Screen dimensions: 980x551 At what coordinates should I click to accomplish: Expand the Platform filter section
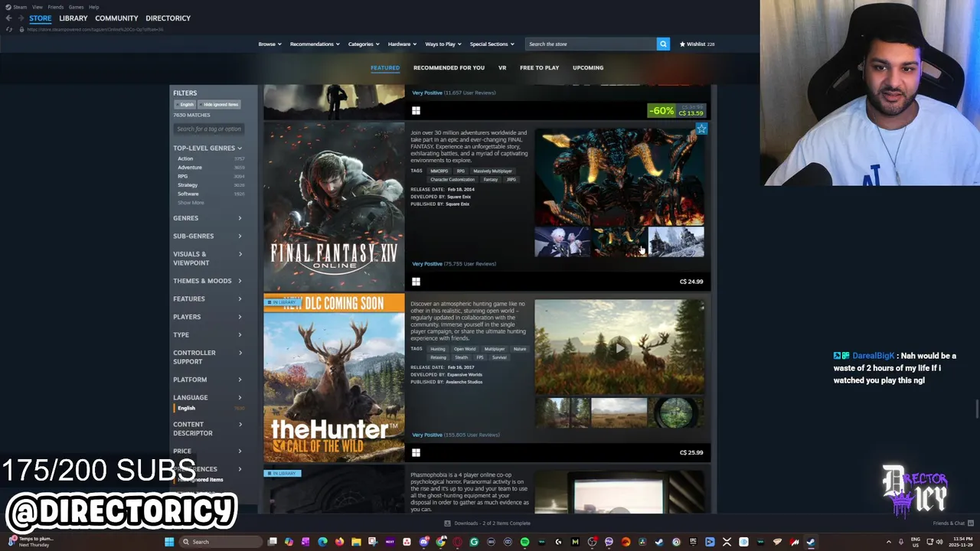click(x=207, y=380)
